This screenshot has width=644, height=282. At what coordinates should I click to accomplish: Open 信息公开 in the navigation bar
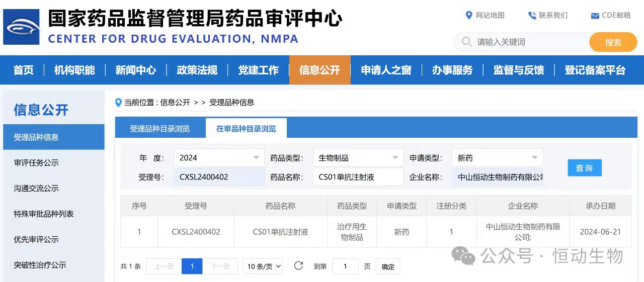[x=319, y=70]
